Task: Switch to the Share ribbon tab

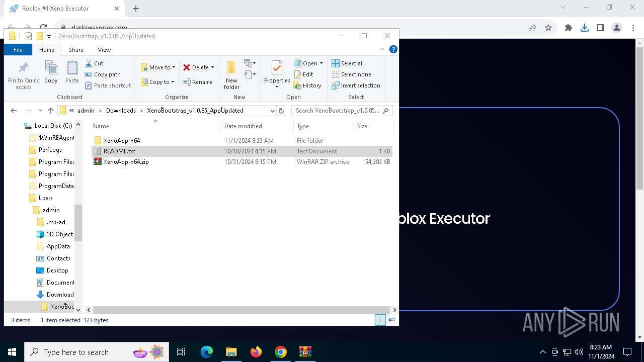Action: [x=76, y=50]
